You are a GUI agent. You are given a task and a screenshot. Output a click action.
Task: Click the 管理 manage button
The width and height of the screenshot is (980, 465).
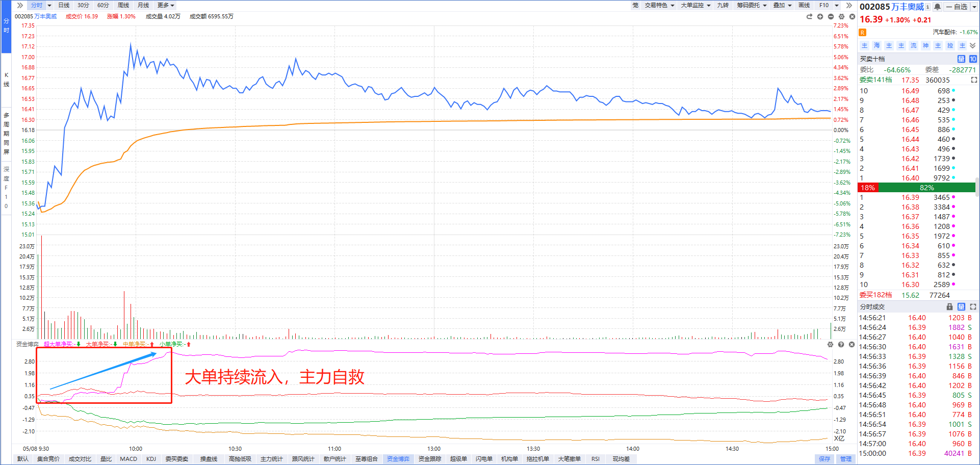point(846,459)
